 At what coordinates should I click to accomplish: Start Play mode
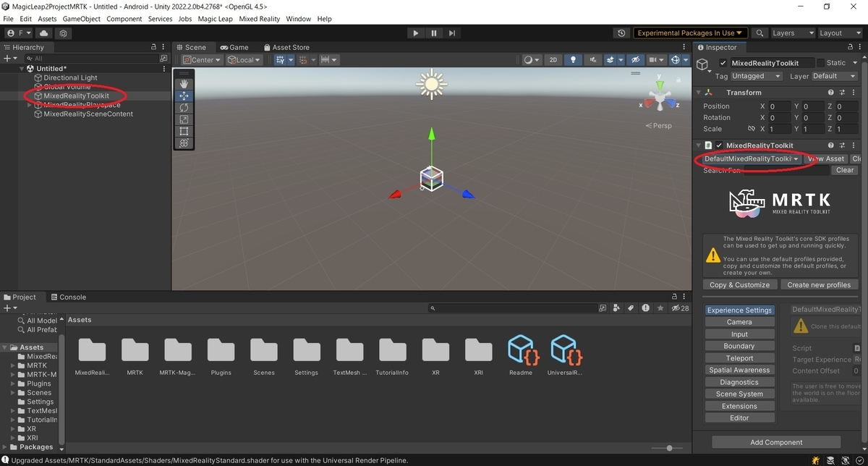point(415,33)
